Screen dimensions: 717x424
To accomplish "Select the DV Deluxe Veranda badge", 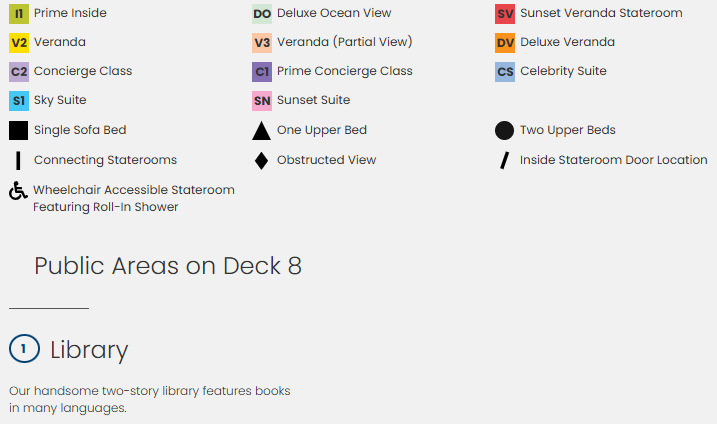I will 505,43.
